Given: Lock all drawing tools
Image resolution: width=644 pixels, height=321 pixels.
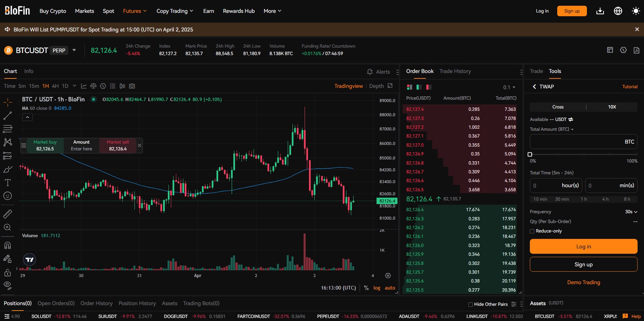Looking at the screenshot, I should point(7,272).
